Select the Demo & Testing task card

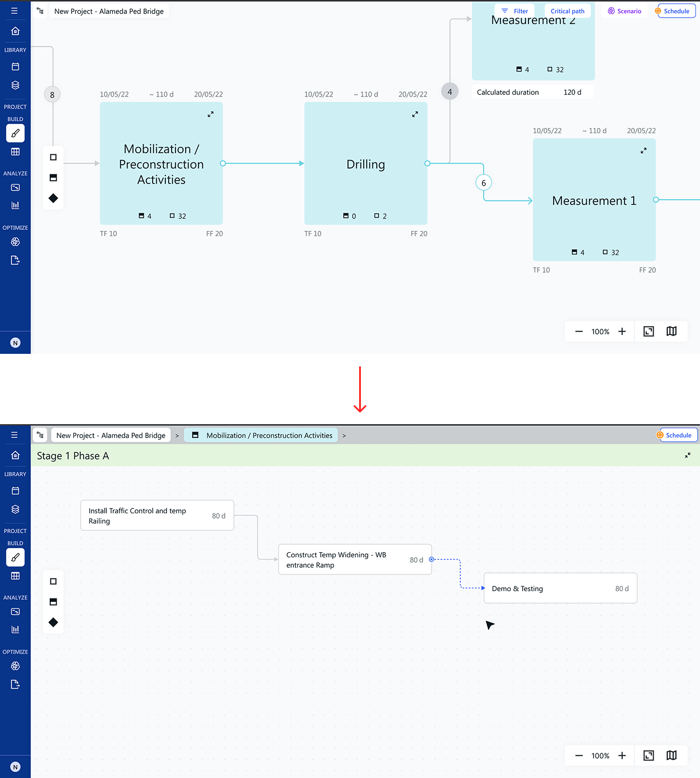click(x=560, y=588)
